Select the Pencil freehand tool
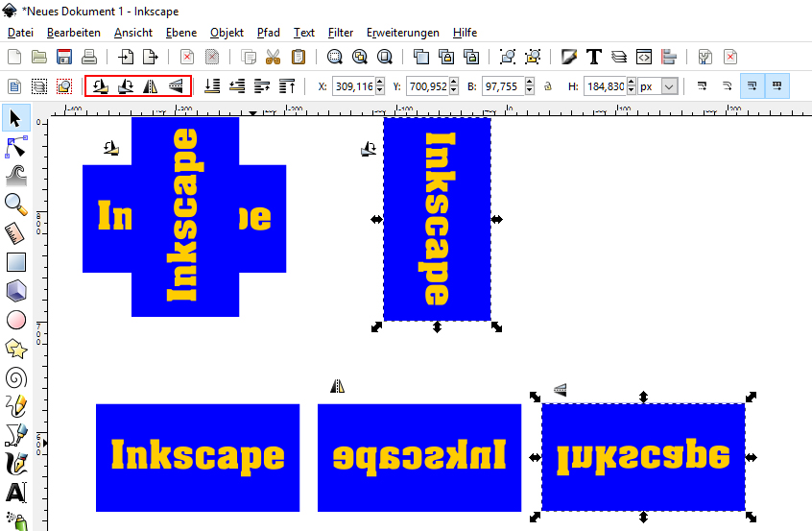Viewport: 812px width, 531px height. pos(15,406)
